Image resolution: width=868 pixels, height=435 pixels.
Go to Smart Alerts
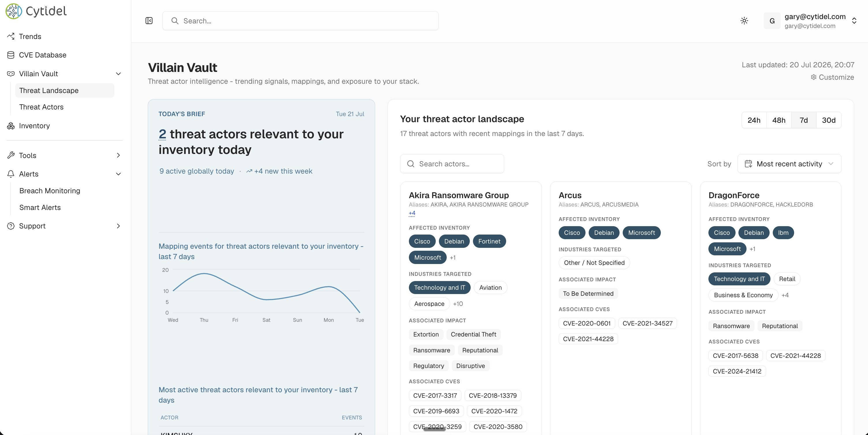[40, 208]
